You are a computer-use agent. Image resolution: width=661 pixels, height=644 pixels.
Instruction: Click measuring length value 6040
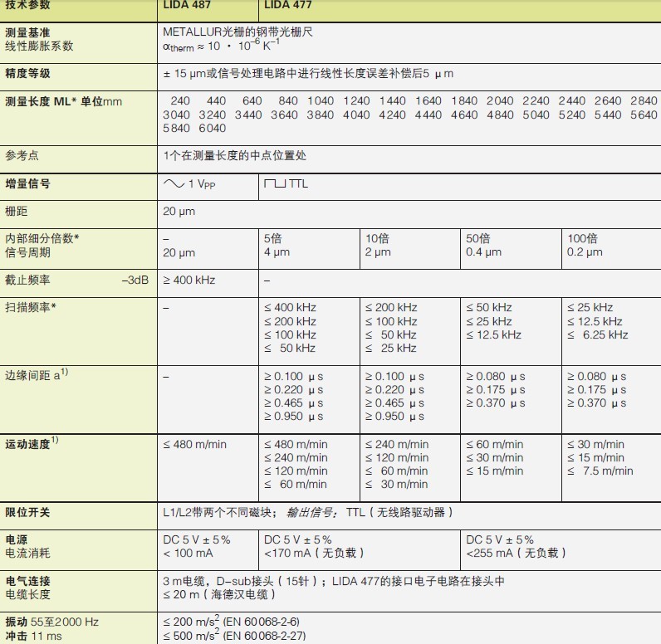tap(213, 128)
